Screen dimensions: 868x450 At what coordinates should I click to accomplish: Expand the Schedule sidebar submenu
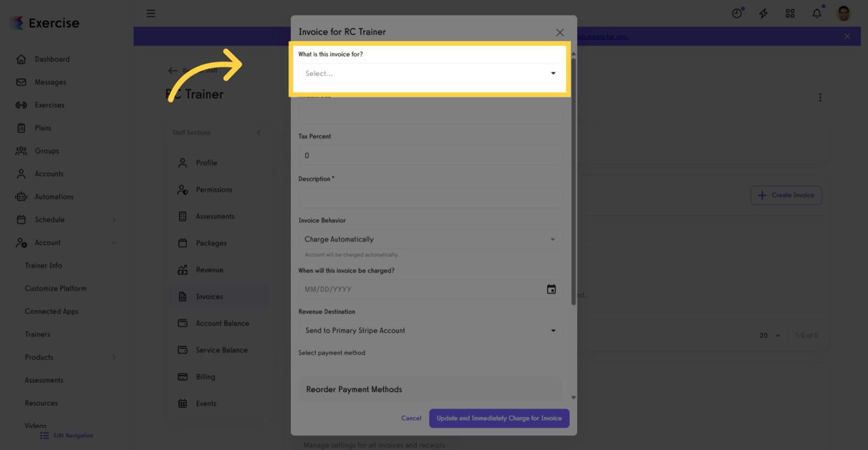(x=114, y=220)
